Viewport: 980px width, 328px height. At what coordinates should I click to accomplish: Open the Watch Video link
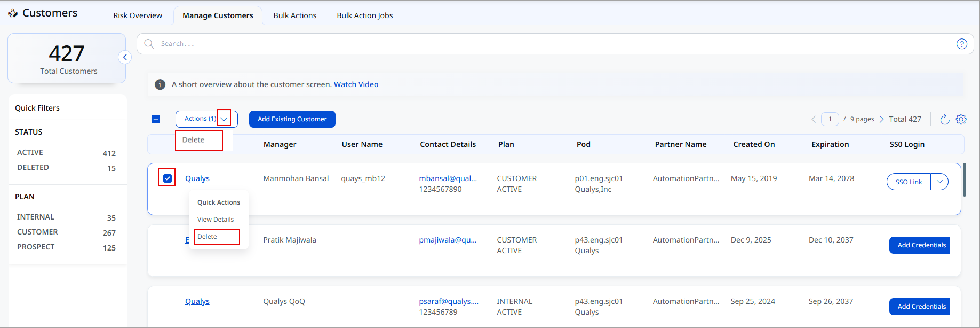pos(356,84)
